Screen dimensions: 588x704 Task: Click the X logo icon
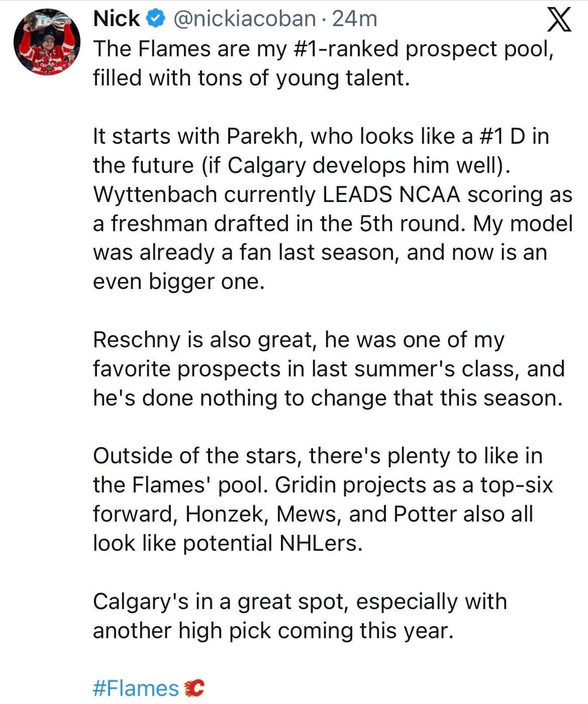pos(559,20)
